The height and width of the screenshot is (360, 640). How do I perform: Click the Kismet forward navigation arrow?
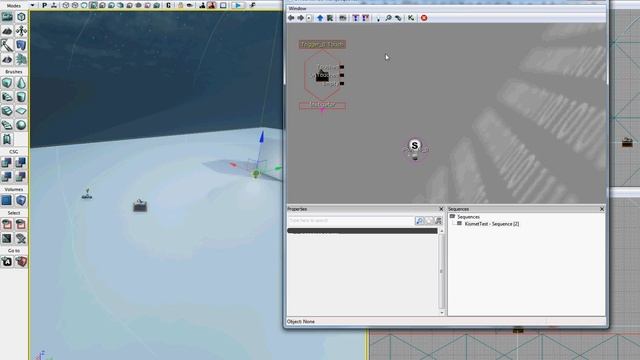tap(300, 18)
